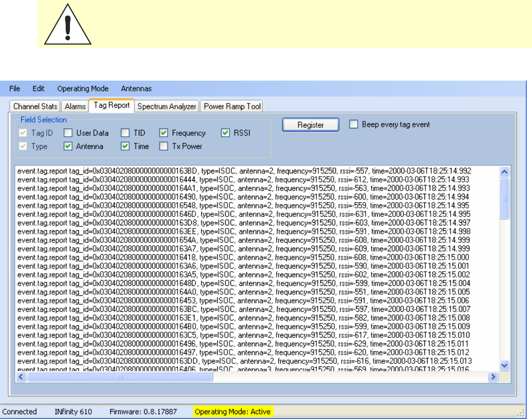Click the window resize grip in status bar
This screenshot has height=419, width=532.
pos(521,413)
